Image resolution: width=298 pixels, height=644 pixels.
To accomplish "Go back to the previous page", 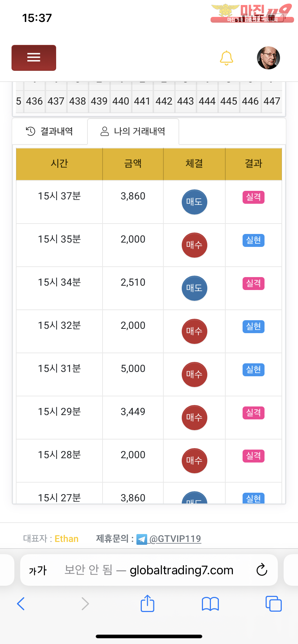I will click(21, 604).
